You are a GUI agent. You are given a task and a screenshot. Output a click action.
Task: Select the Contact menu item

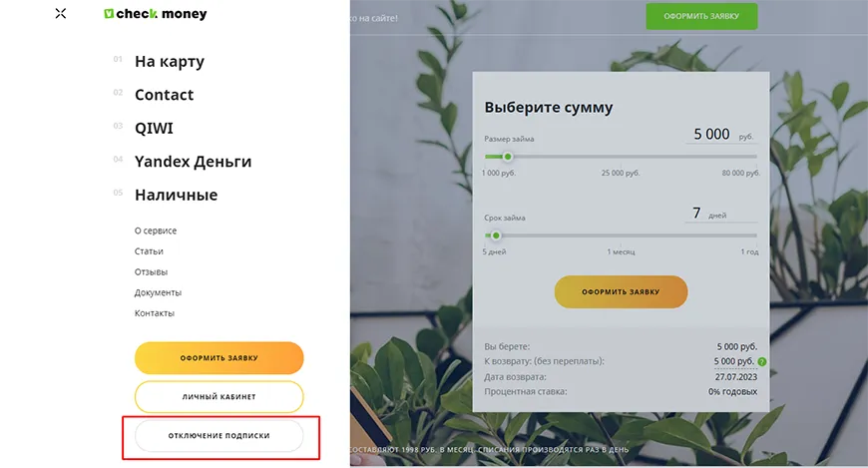coord(165,95)
